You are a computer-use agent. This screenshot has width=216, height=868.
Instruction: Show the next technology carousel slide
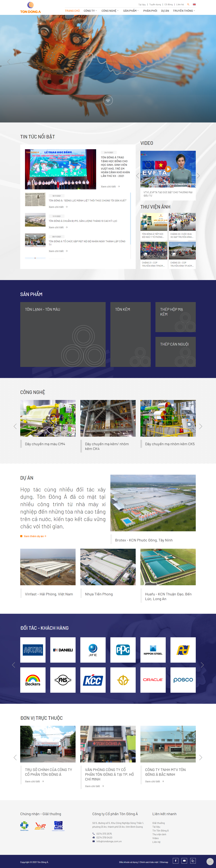click(201, 426)
